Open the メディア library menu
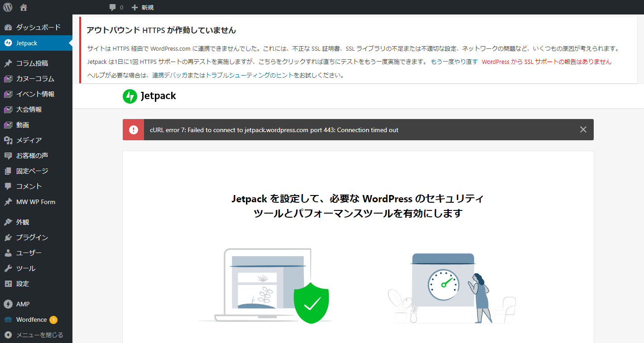The image size is (644, 343). coord(29,140)
